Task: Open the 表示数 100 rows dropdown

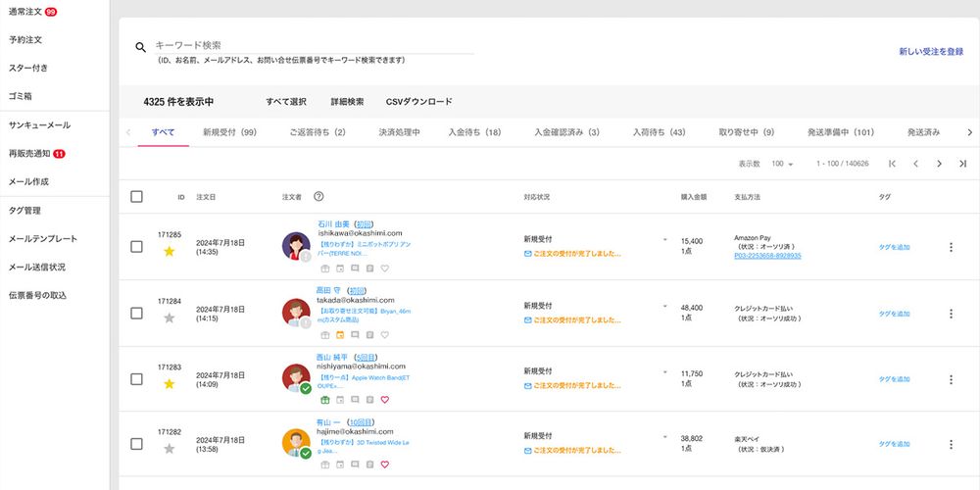Action: click(782, 164)
